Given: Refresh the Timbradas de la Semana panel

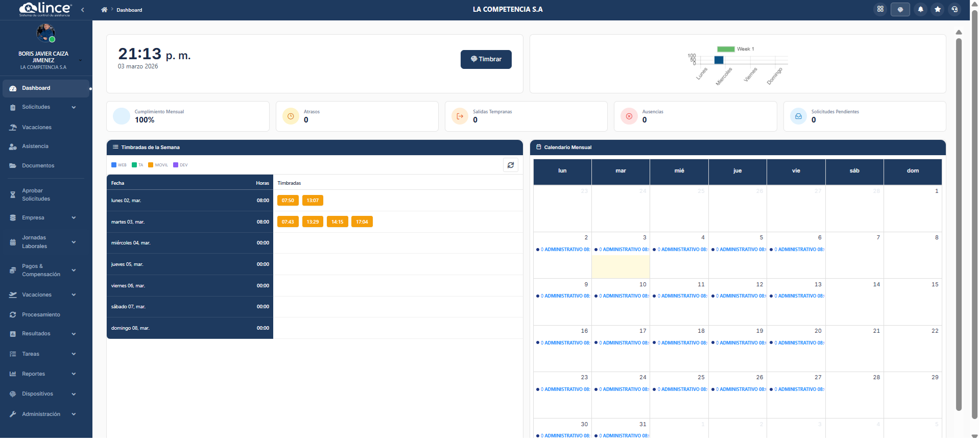Looking at the screenshot, I should click(x=511, y=165).
